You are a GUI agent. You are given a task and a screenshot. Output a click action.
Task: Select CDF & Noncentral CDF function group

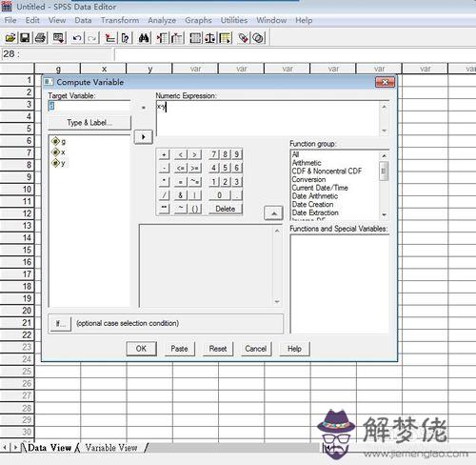coord(327,172)
